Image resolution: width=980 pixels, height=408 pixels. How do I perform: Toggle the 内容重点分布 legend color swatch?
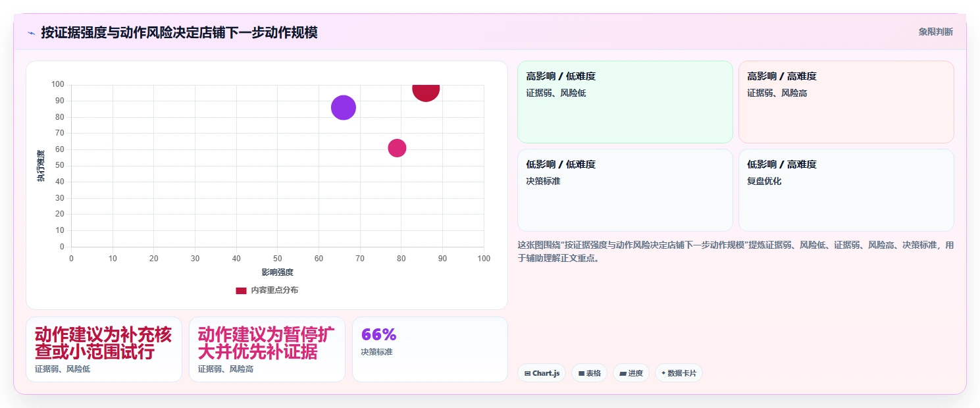241,290
